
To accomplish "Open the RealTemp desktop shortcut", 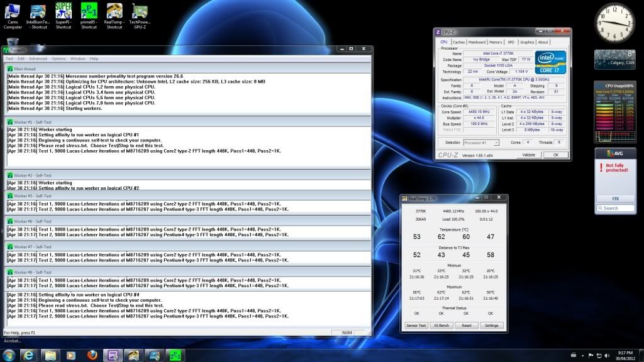I will pos(114,16).
